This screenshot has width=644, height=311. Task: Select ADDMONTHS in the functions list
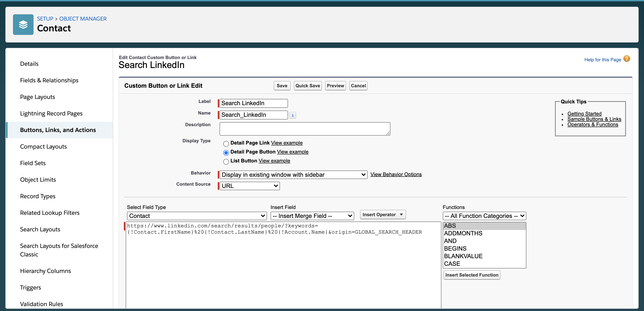click(484, 233)
